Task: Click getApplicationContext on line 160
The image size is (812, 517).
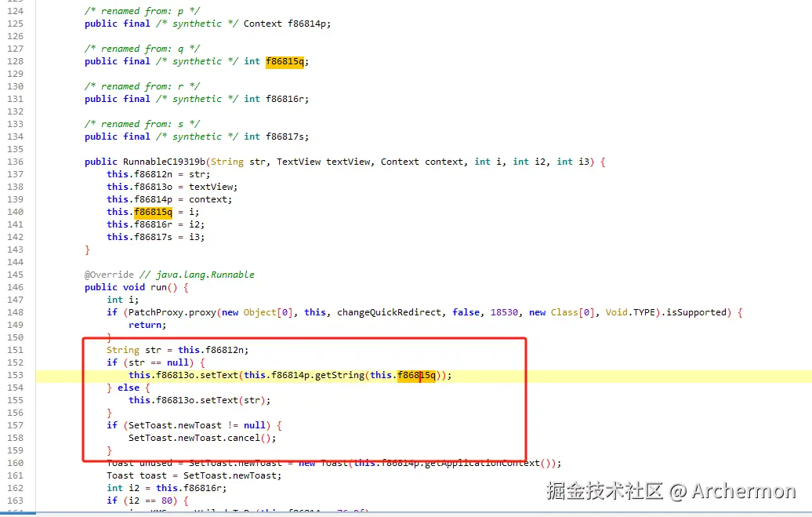Action: coord(482,463)
